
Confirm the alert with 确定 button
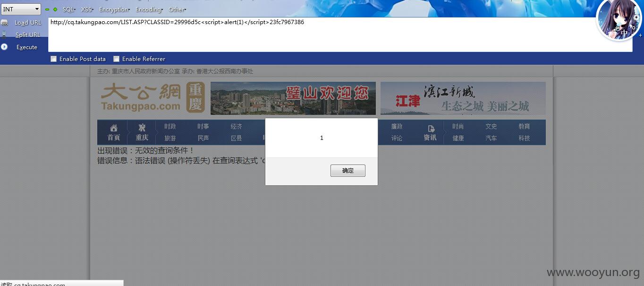(348, 171)
